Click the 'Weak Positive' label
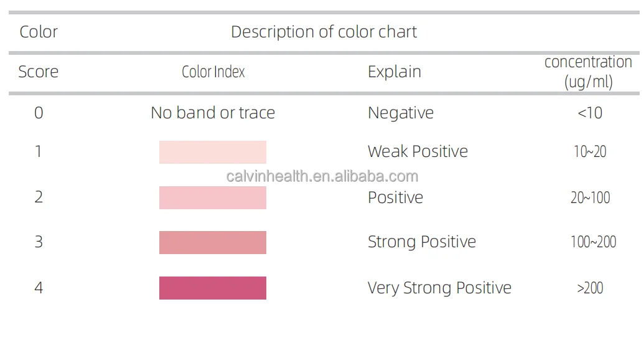 418,151
